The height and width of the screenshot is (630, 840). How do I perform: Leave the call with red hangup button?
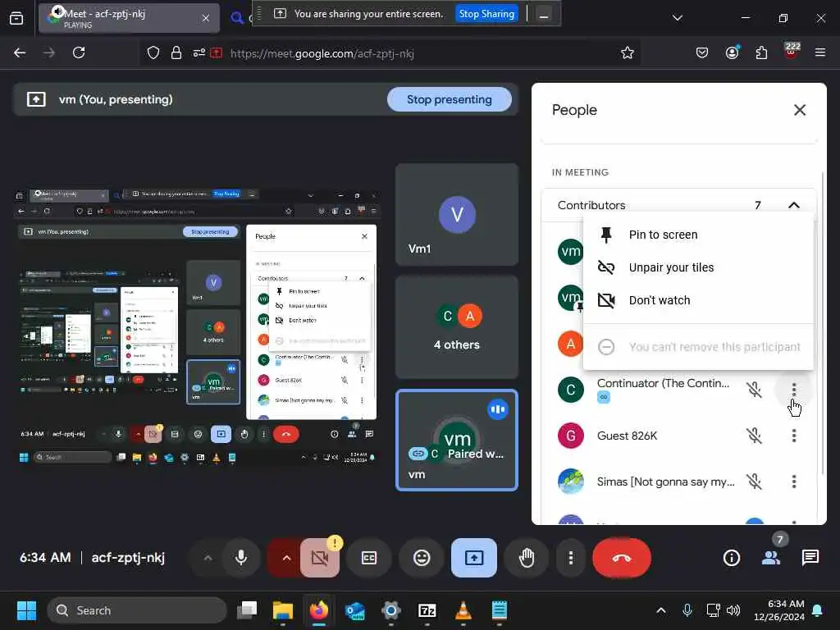622,558
